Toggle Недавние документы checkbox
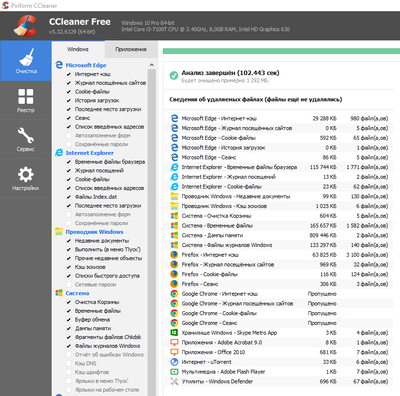This screenshot has height=396, width=400. (69, 241)
